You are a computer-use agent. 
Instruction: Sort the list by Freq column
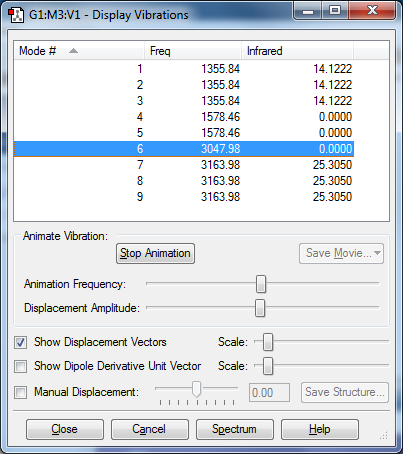193,51
